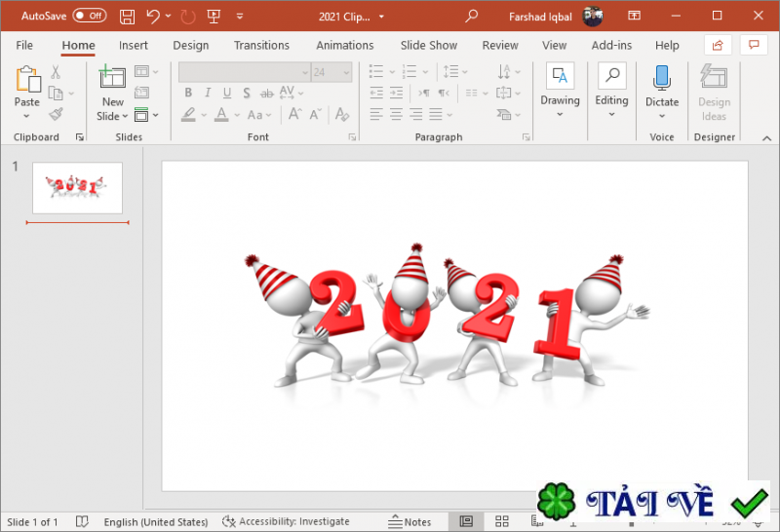780x532 pixels.
Task: Open Customize Quick Access Toolbar dropdown
Action: (240, 17)
